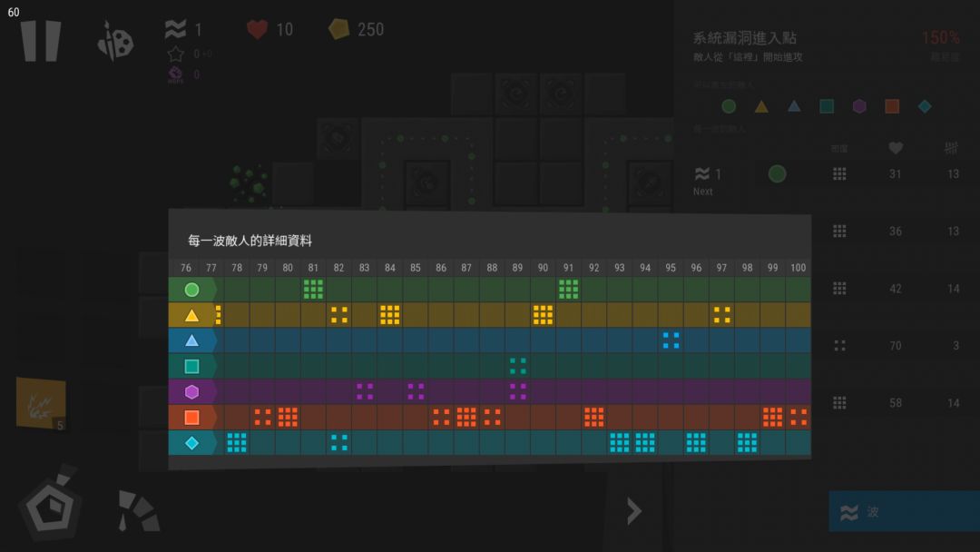Expand panel with the right chevron arrow
This screenshot has width=980, height=552.
pos(633,511)
